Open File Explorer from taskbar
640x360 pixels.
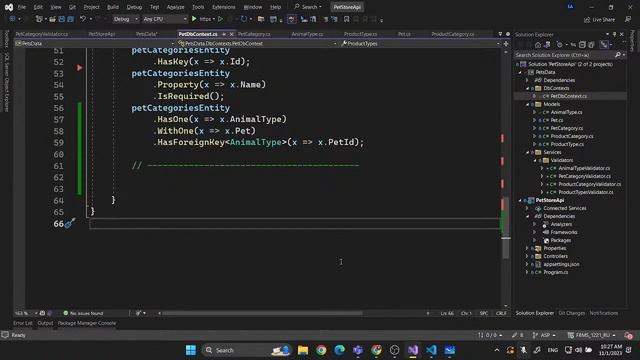303,350
